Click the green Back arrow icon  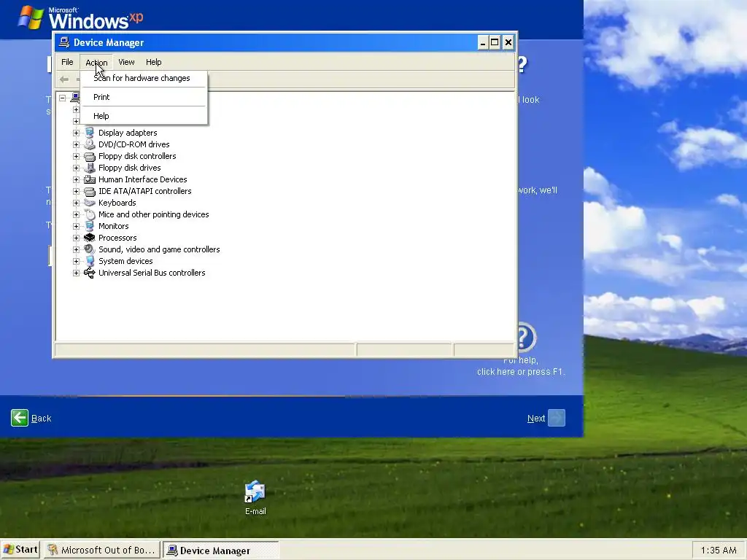tap(20, 418)
